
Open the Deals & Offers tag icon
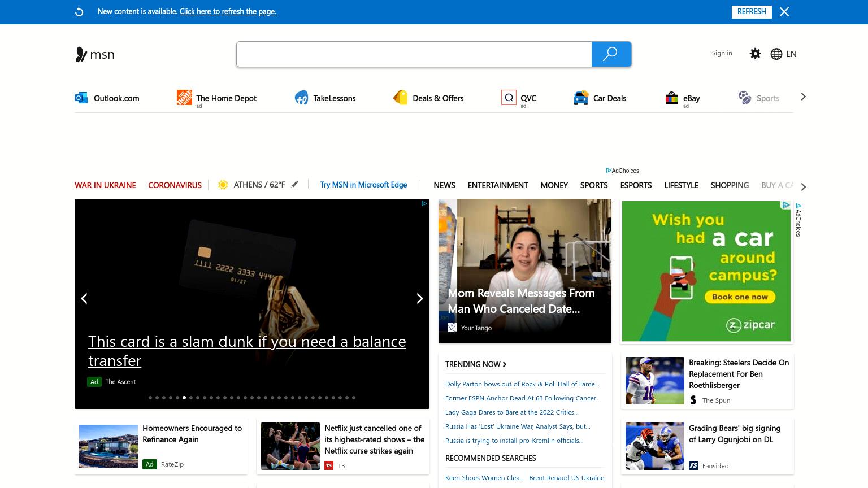(x=400, y=98)
